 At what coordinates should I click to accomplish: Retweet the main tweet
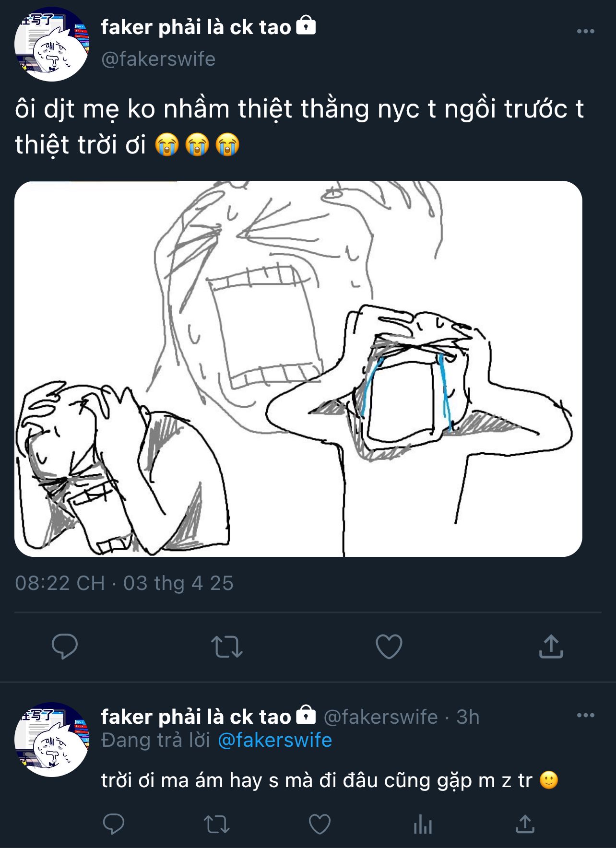(227, 646)
